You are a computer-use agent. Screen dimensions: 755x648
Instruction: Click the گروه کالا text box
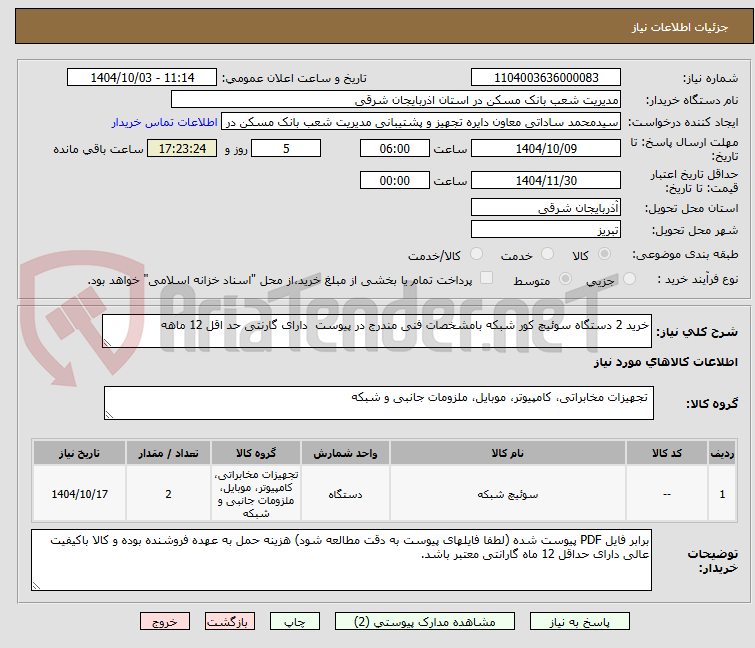coord(378,403)
